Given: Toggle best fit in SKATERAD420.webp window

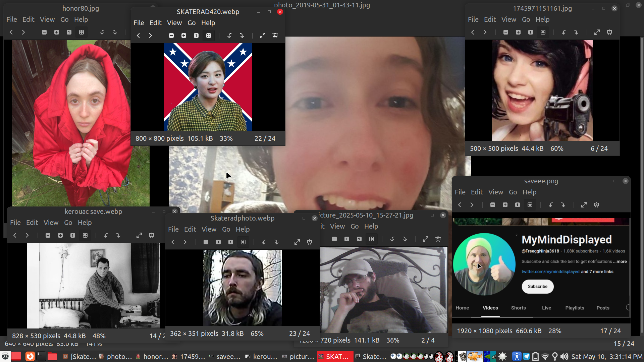Looking at the screenshot, I should (x=209, y=36).
